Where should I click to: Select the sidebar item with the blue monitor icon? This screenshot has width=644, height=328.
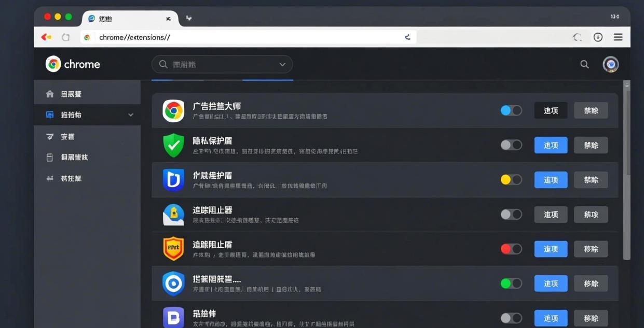[87, 115]
